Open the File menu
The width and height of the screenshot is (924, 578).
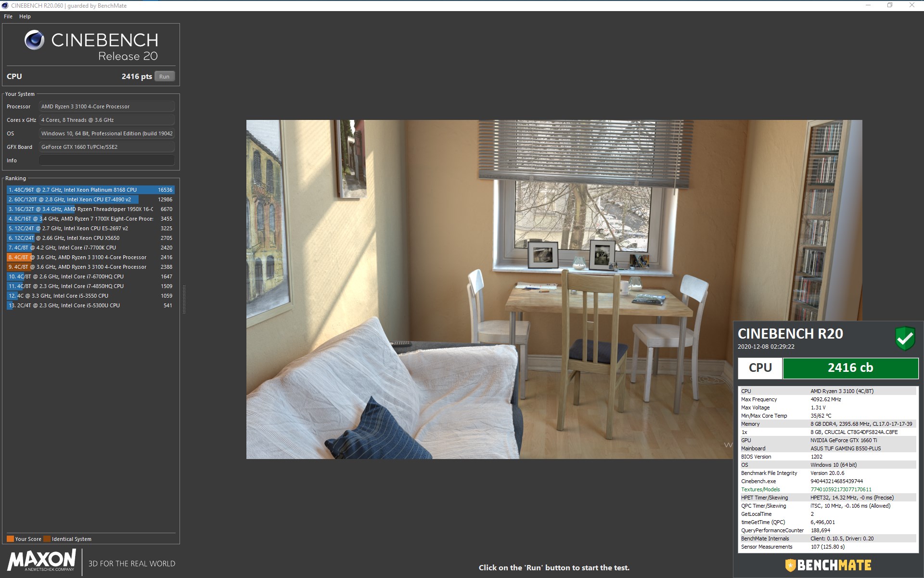coord(8,16)
